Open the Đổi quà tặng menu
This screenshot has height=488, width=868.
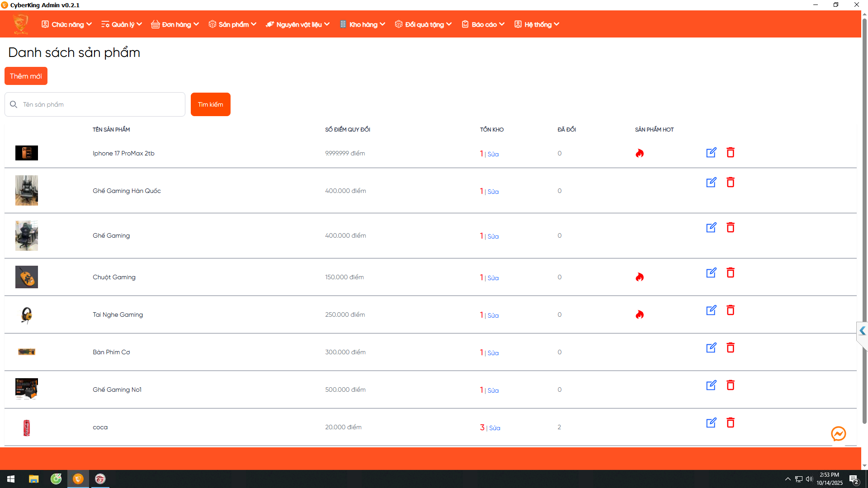(x=423, y=24)
